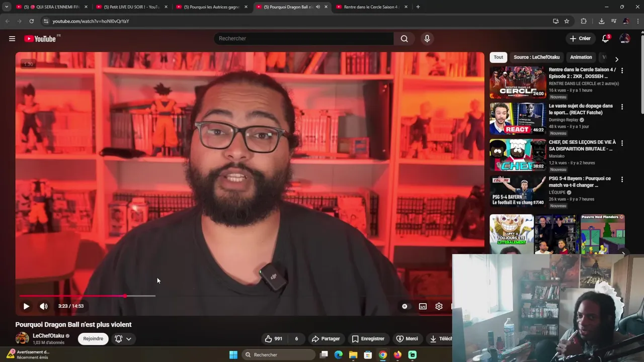Open options for Rentre dans le Cercle video
Image resolution: width=644 pixels, height=362 pixels.
[622, 71]
